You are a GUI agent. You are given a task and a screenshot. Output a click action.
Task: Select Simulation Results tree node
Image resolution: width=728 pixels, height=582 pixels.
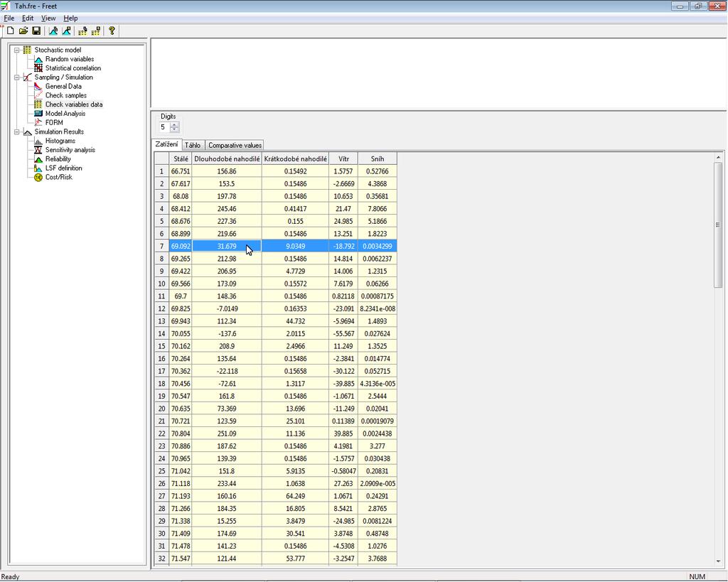pos(59,131)
